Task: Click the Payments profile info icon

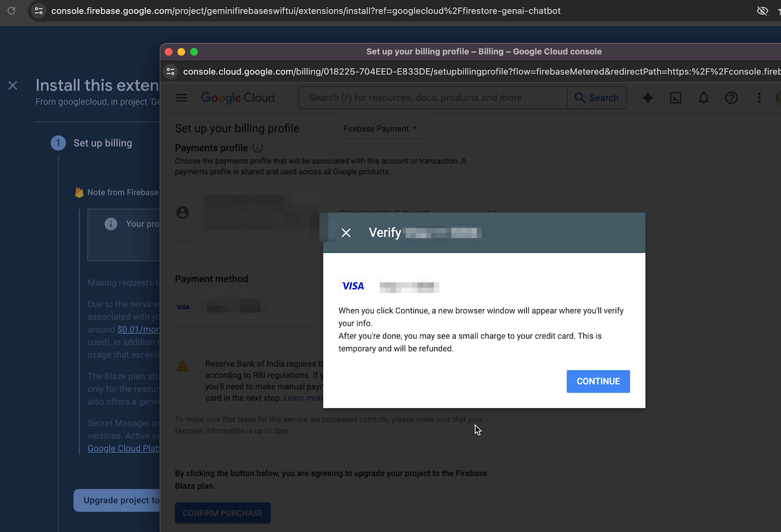Action: coord(257,148)
